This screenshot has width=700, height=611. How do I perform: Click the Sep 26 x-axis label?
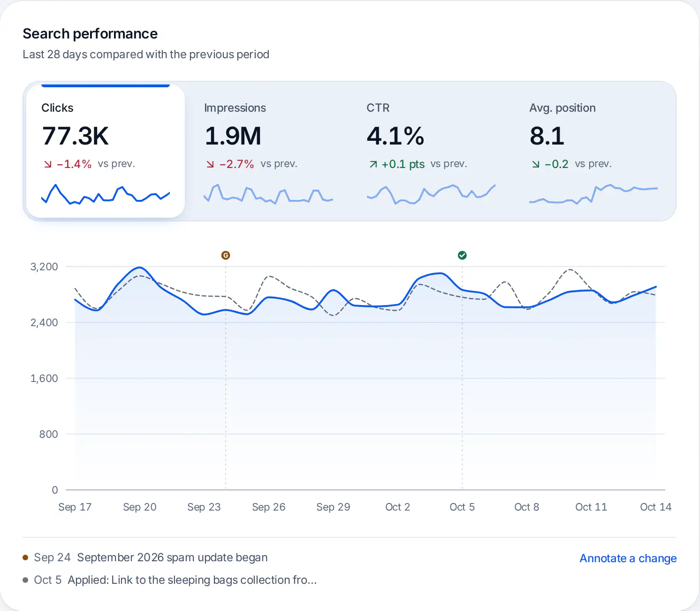[x=269, y=507]
